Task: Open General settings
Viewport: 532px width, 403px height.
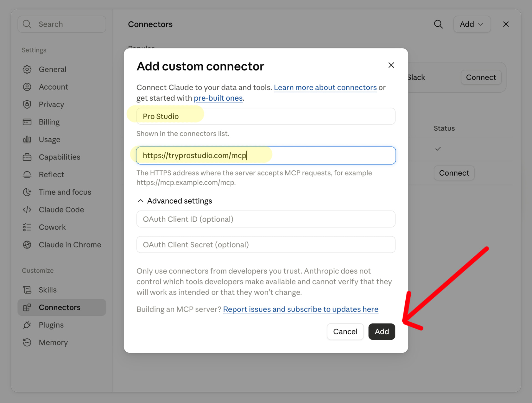Action: click(62, 69)
